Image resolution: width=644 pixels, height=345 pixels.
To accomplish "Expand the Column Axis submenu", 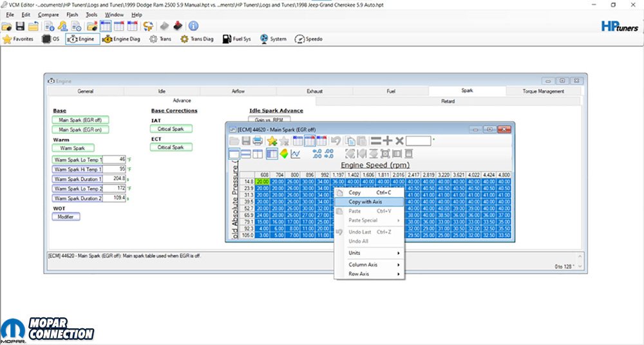I will pyautogui.click(x=368, y=265).
